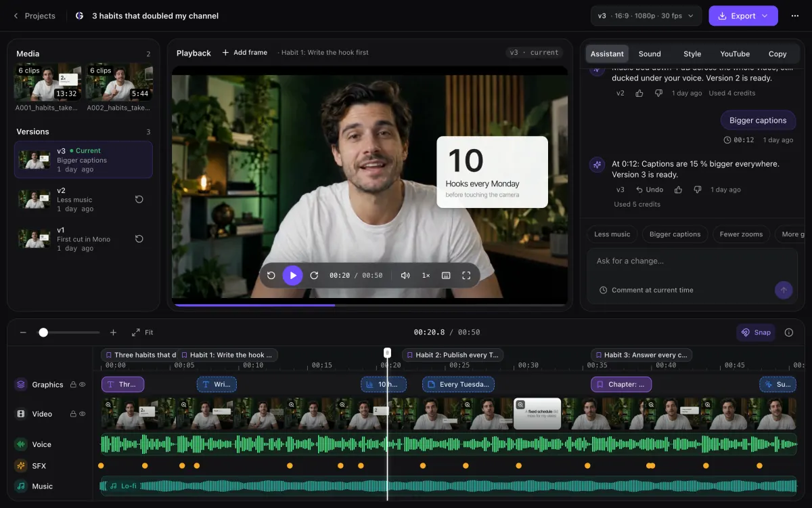Click the Music track note icon
812x508 pixels.
[21, 486]
